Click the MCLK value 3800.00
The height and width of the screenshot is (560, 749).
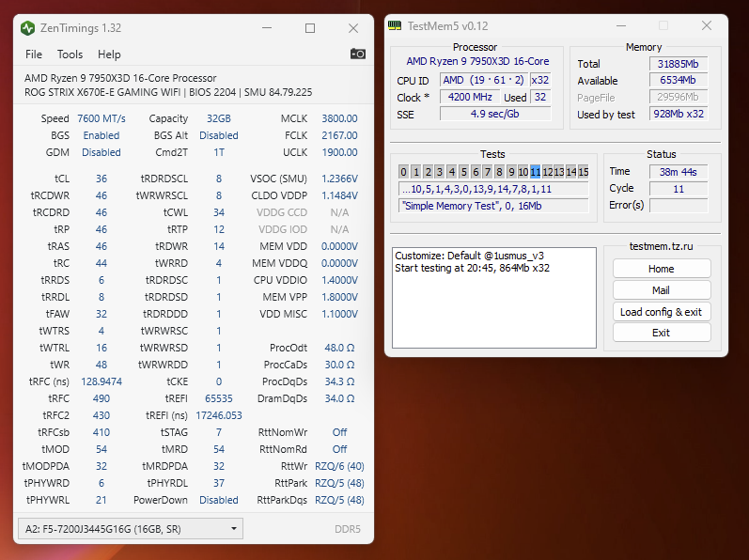339,118
